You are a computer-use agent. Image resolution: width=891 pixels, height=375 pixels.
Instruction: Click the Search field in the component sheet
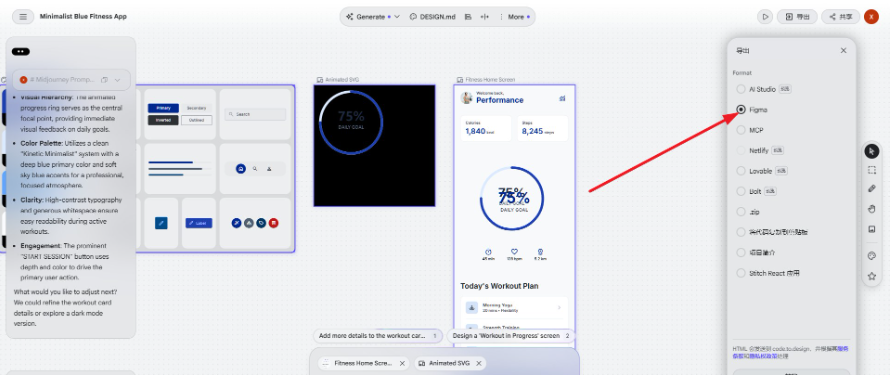(255, 114)
